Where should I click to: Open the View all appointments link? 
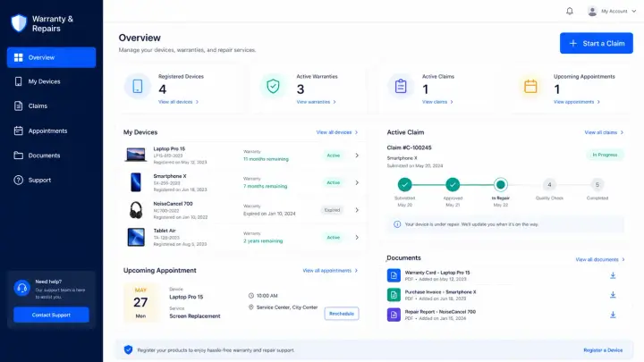coord(330,271)
